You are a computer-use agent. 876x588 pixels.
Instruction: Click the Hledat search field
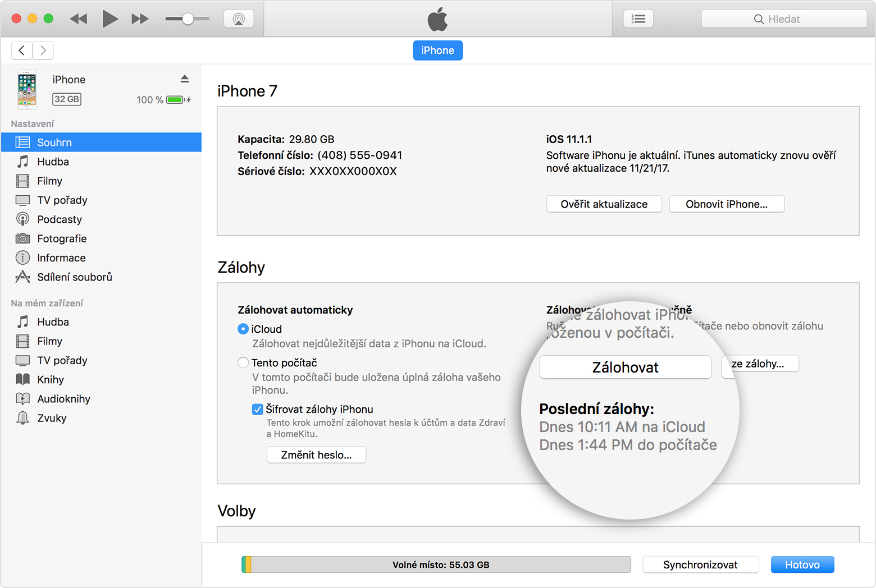pyautogui.click(x=784, y=19)
